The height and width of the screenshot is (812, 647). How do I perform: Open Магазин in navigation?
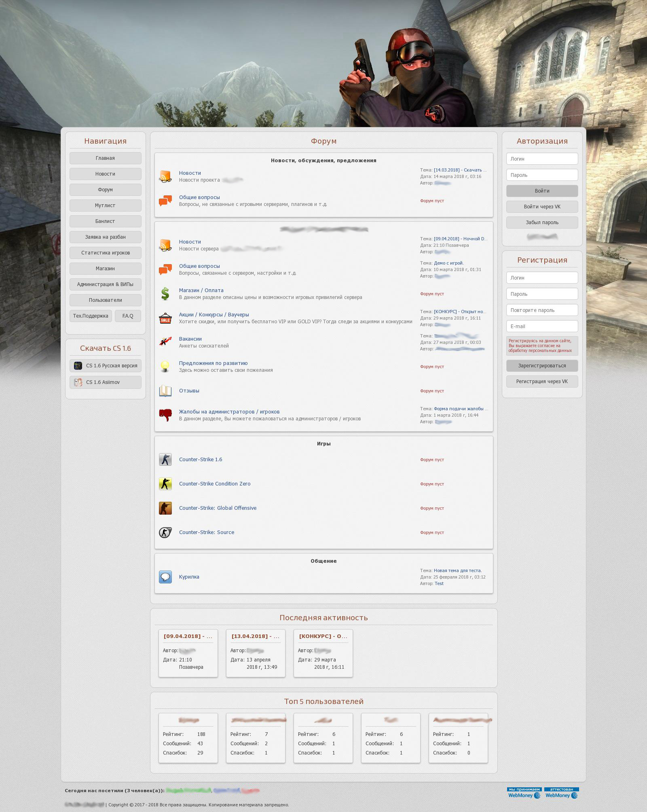(x=106, y=269)
